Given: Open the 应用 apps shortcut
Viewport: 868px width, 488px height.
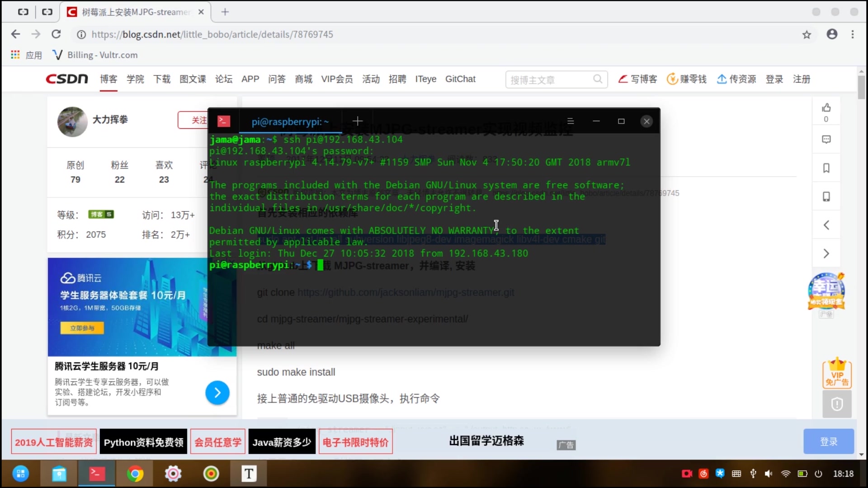Looking at the screenshot, I should coord(26,55).
